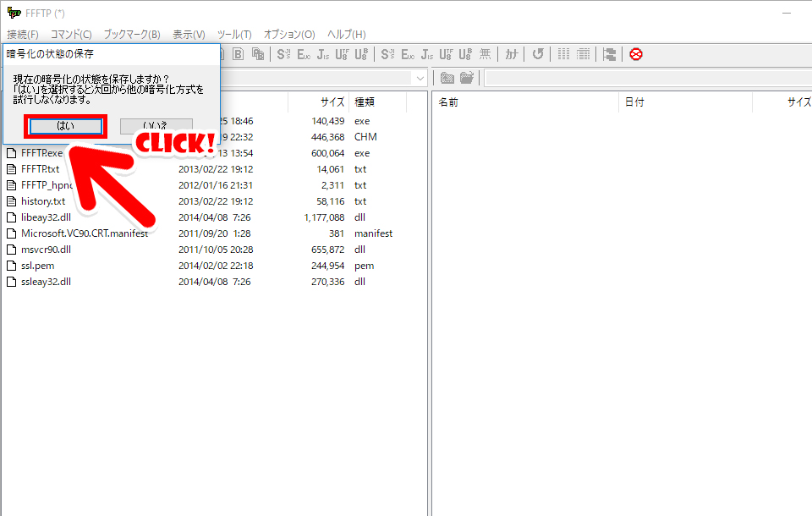The image size is (812, 516).
Task: Click the 1,177,088 size cell
Action: pos(324,217)
